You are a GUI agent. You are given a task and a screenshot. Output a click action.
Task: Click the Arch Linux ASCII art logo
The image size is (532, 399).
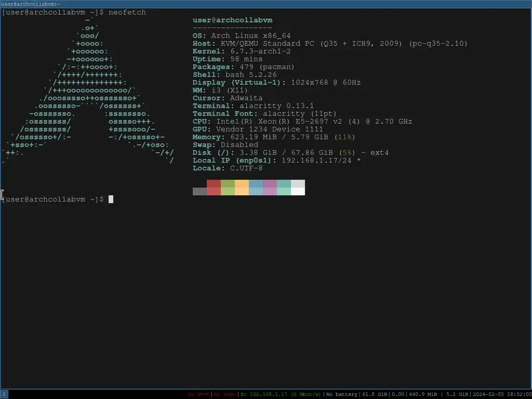[87, 90]
